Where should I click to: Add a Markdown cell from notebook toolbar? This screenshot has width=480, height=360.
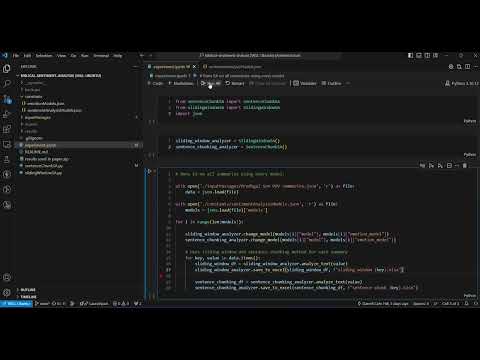point(181,83)
